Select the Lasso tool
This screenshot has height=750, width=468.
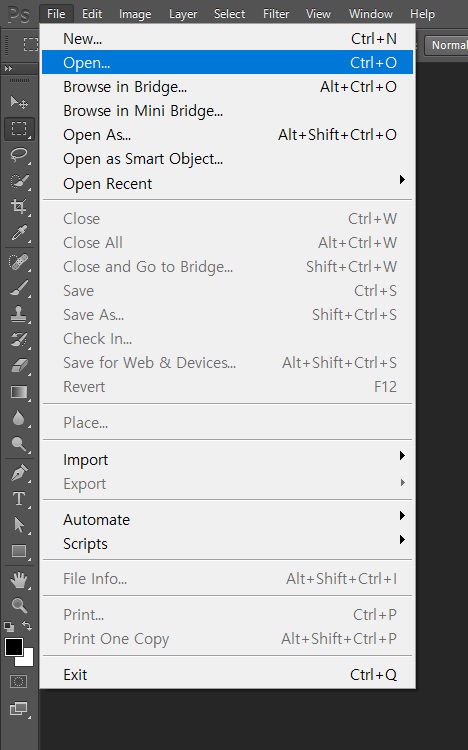pos(19,155)
